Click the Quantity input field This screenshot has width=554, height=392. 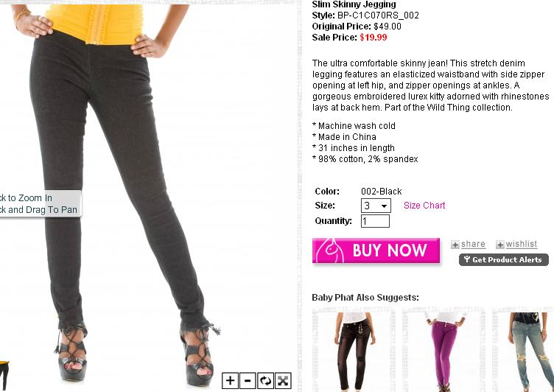point(375,221)
